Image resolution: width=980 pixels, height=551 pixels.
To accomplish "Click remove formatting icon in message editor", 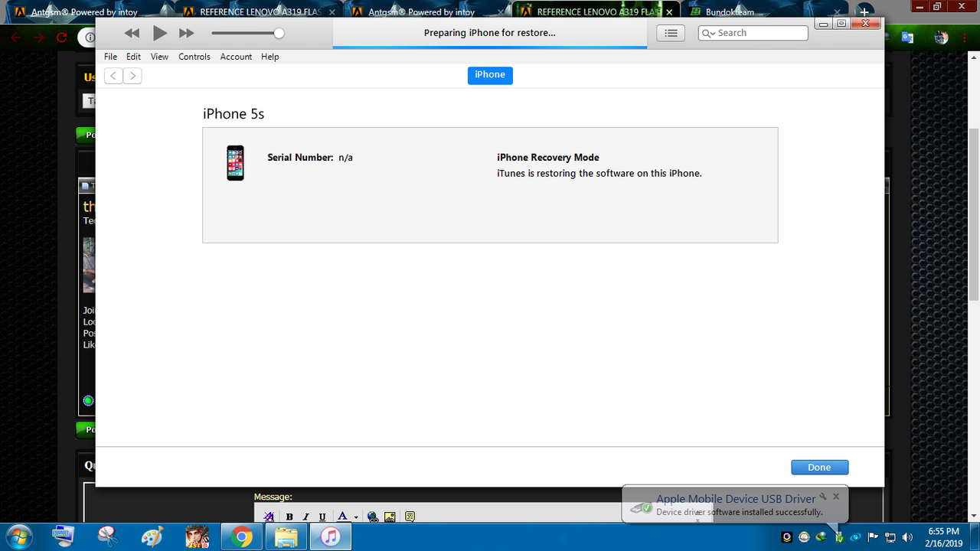I will pos(269,517).
